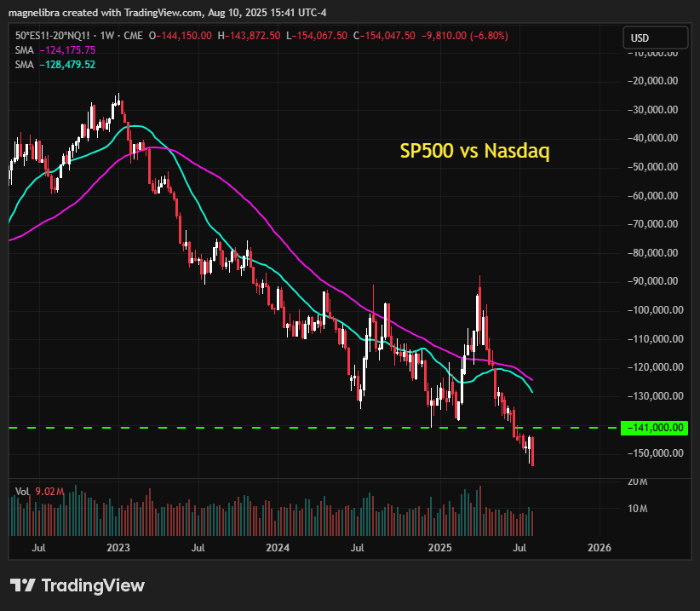Click the change value −9,810.00 (−6.80%)
The image size is (700, 611).
(465, 36)
